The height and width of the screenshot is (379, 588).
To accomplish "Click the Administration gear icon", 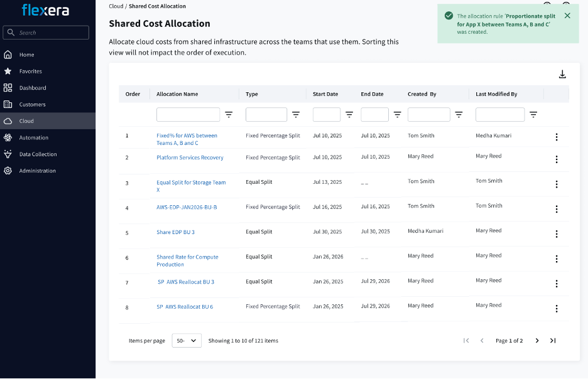I will pyautogui.click(x=8, y=171).
